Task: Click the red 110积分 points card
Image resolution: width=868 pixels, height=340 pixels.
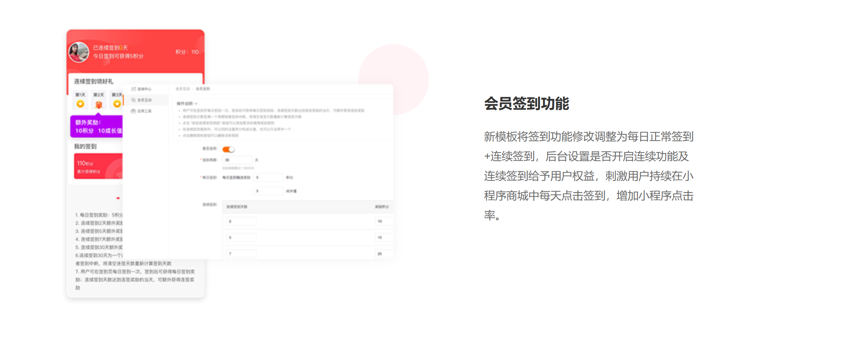Action: pyautogui.click(x=98, y=166)
